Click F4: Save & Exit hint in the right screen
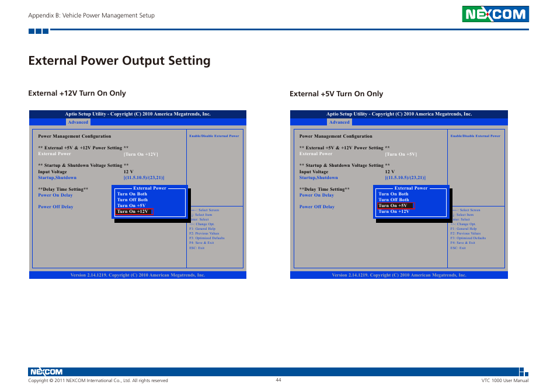Viewport: 557px width, 392px height. pos(462,243)
